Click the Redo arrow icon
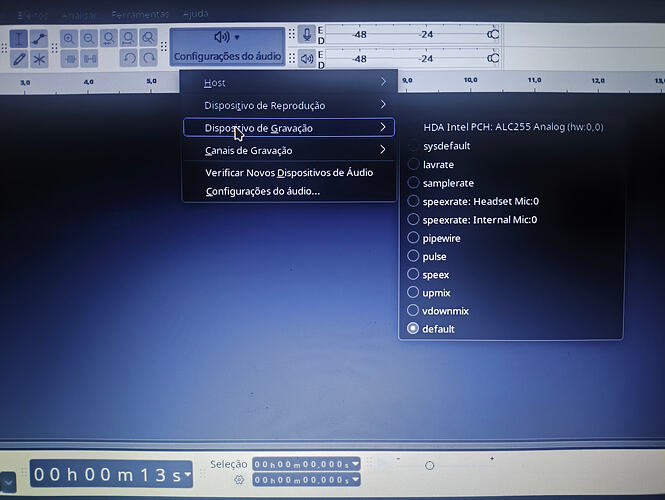The image size is (665, 500). click(x=148, y=59)
